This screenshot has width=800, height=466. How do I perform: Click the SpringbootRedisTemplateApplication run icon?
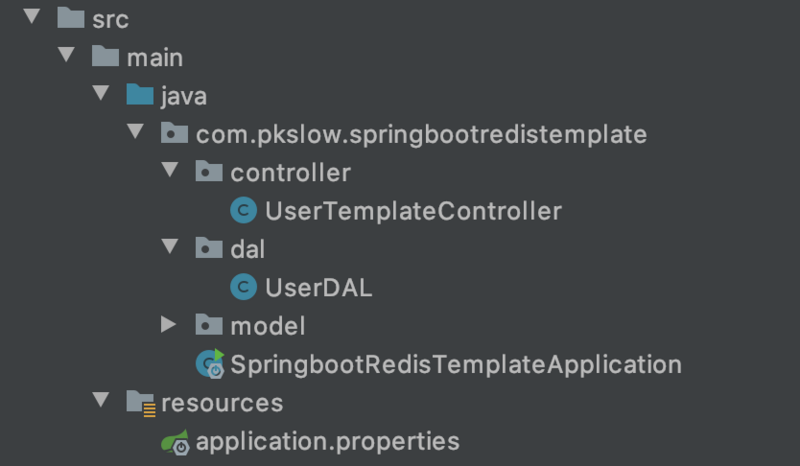pyautogui.click(x=210, y=364)
